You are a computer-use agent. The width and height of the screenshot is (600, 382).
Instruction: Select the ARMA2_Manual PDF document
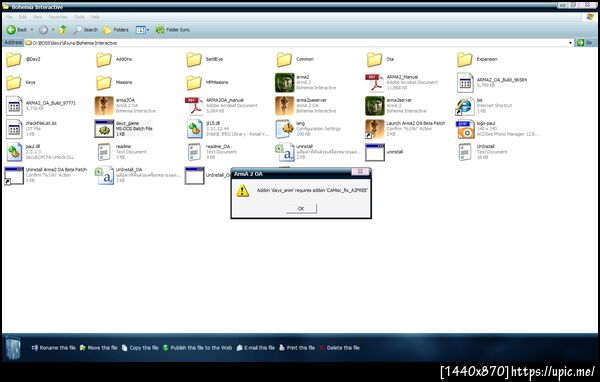click(x=402, y=82)
